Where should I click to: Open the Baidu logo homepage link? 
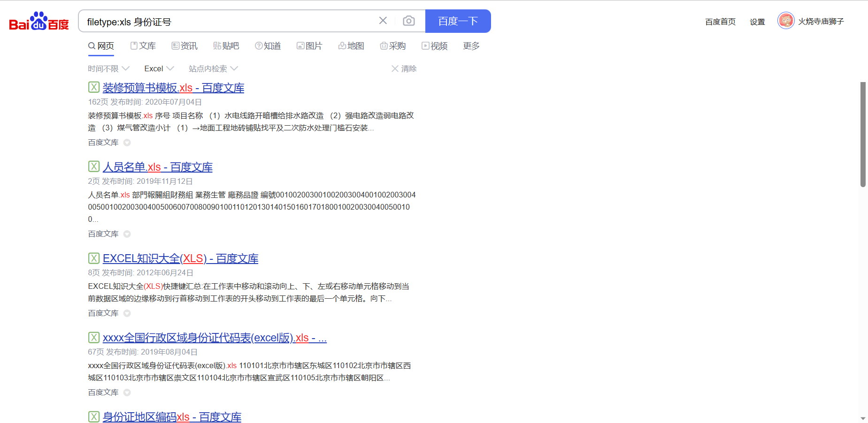coord(39,21)
